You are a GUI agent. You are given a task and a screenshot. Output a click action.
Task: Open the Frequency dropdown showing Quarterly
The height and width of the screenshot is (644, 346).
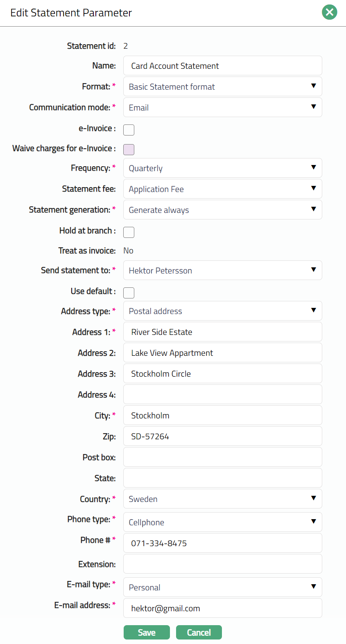pos(222,168)
